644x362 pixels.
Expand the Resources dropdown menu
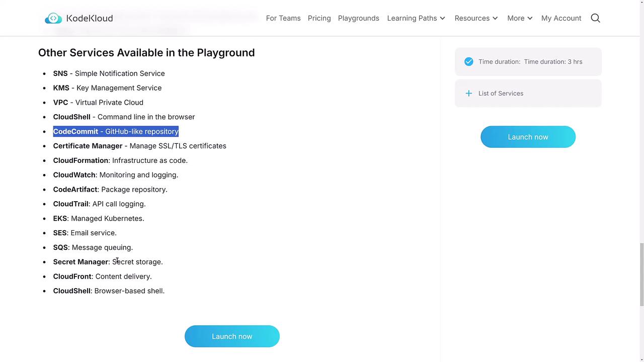pyautogui.click(x=476, y=18)
